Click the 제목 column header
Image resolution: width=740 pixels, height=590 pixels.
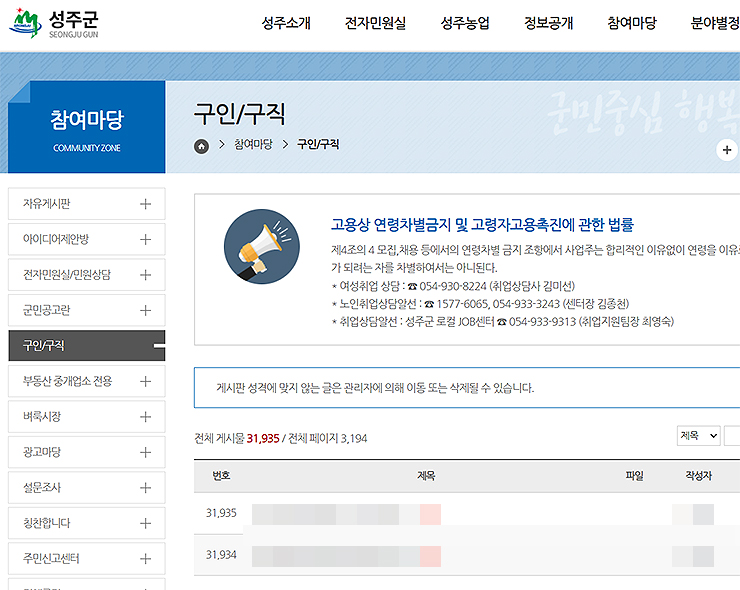coord(426,476)
